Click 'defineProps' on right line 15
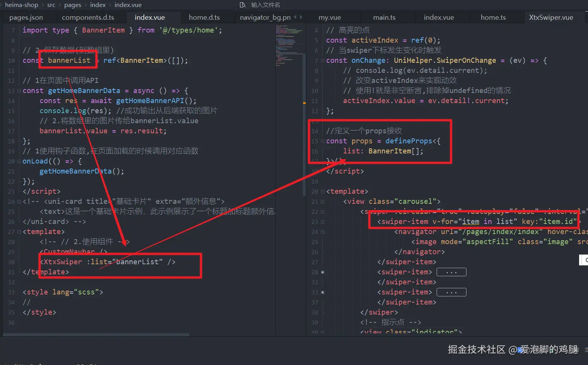This screenshot has width=588, height=365. tap(409, 141)
